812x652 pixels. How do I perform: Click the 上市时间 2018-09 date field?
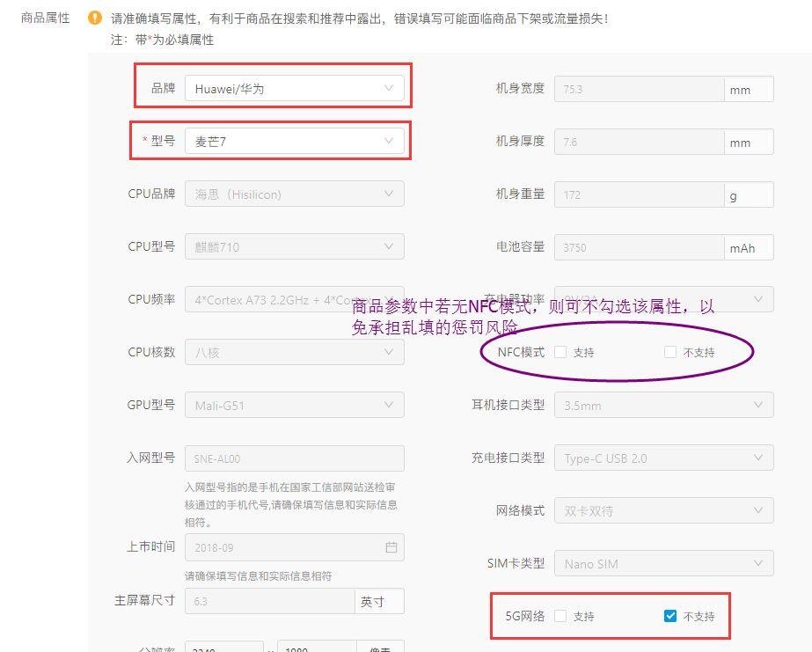pyautogui.click(x=294, y=547)
